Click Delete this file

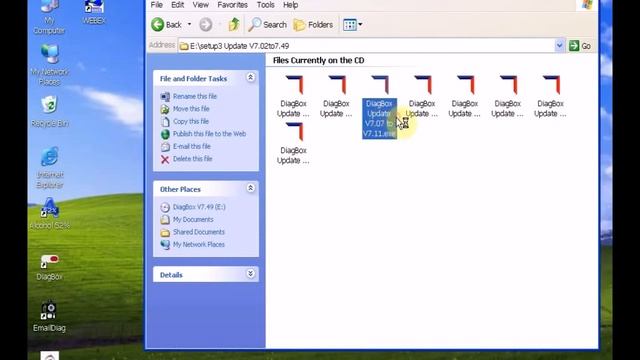coord(193,159)
